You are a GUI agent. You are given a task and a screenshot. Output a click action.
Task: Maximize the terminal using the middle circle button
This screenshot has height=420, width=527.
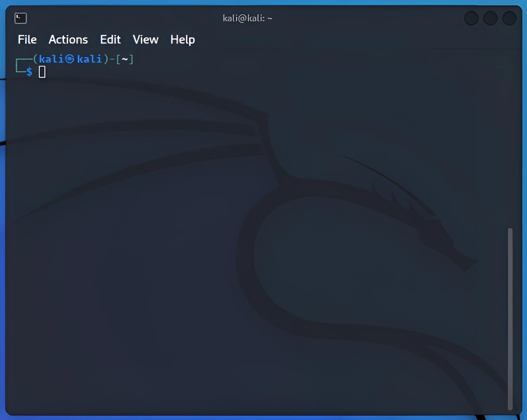[490, 18]
